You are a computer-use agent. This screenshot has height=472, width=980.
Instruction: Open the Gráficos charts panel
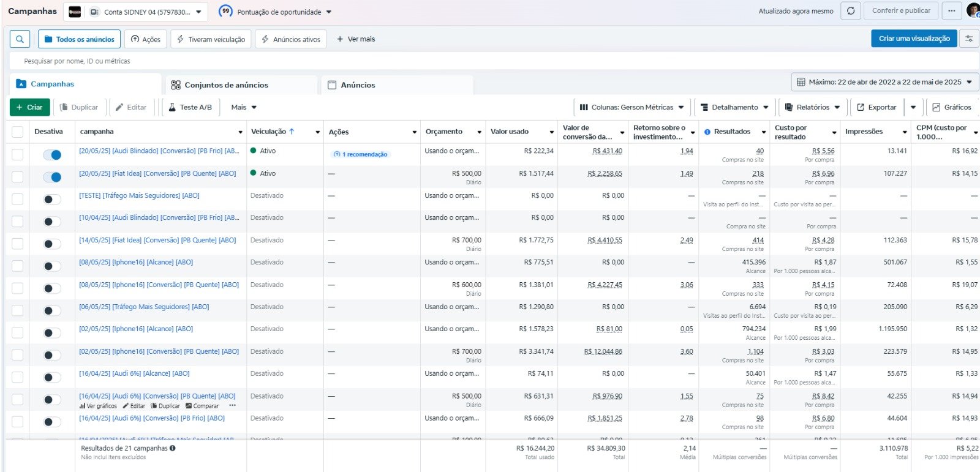pos(951,107)
